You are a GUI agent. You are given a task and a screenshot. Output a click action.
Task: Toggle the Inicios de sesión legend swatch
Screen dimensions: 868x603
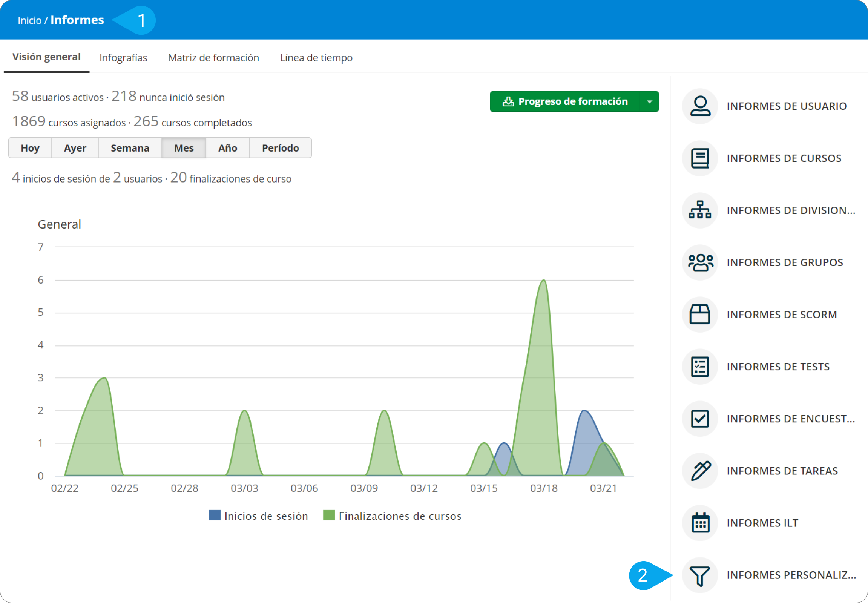(x=215, y=516)
